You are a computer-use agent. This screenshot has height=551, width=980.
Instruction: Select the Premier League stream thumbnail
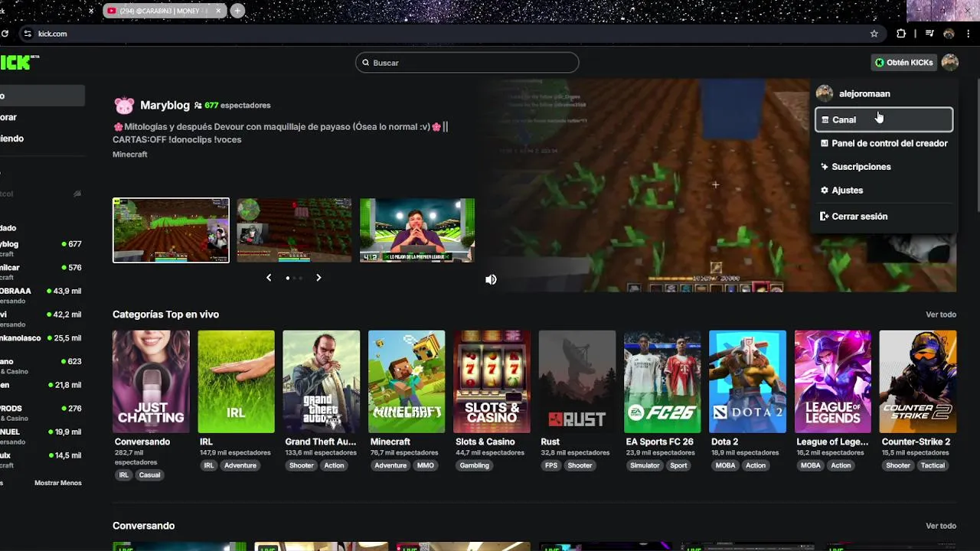(417, 230)
